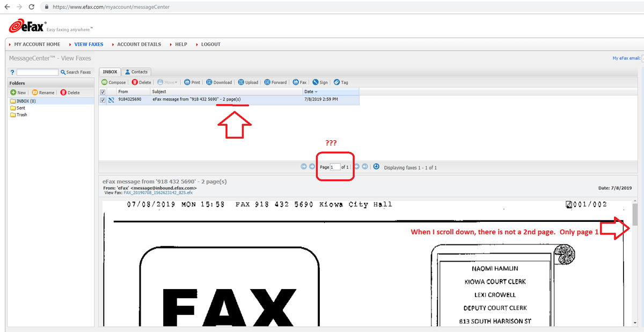Click the help question mark icon
Viewport: 644px width, 332px height.
(x=12, y=72)
